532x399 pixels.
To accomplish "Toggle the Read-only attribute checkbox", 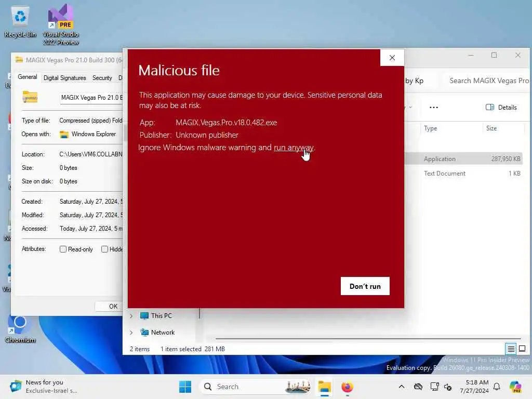I will click(63, 249).
